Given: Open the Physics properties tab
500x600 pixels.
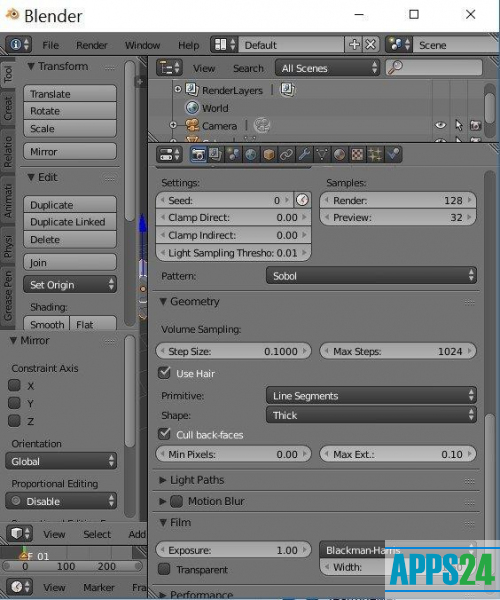Looking at the screenshot, I should (393, 155).
